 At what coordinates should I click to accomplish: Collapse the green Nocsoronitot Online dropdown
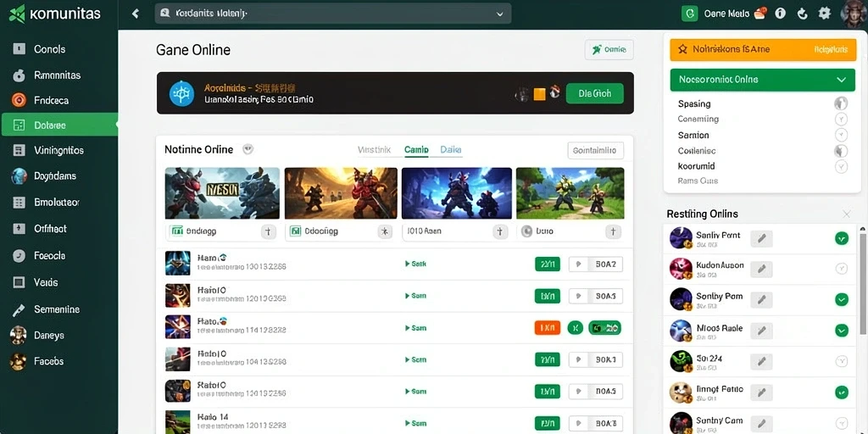coord(842,80)
